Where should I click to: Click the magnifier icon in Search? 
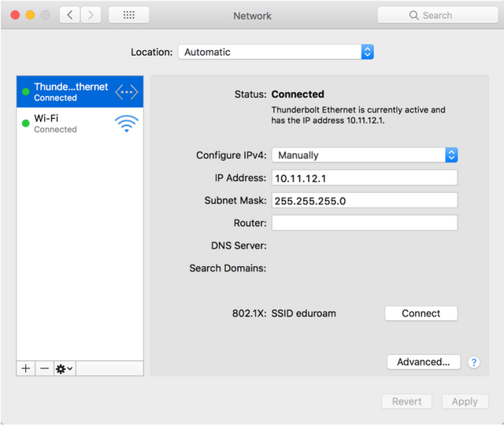pyautogui.click(x=413, y=15)
